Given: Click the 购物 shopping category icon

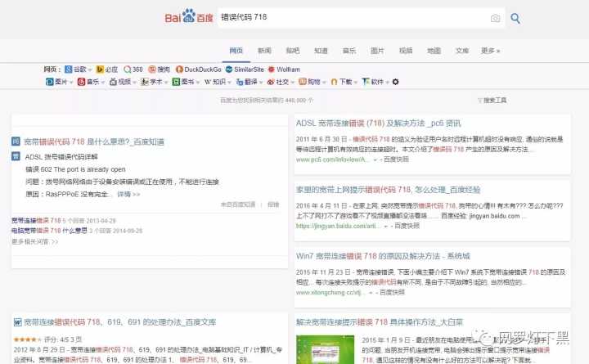Looking at the screenshot, I should click(x=303, y=82).
